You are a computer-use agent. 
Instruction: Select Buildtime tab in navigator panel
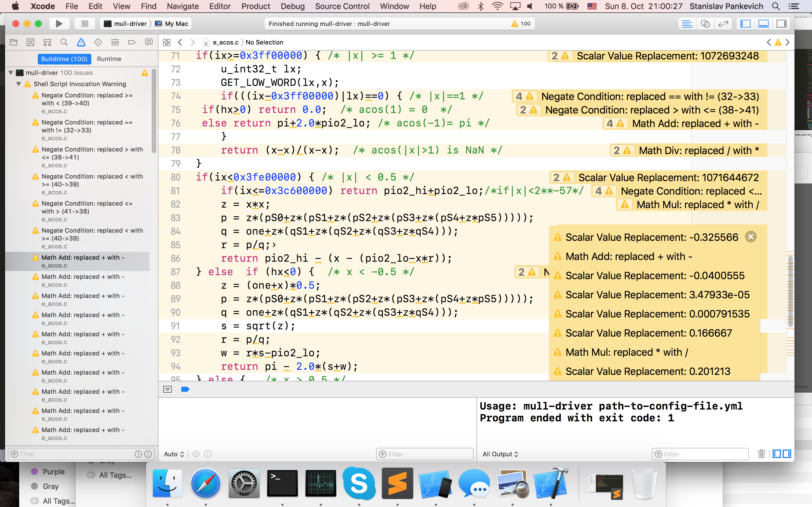coord(64,58)
